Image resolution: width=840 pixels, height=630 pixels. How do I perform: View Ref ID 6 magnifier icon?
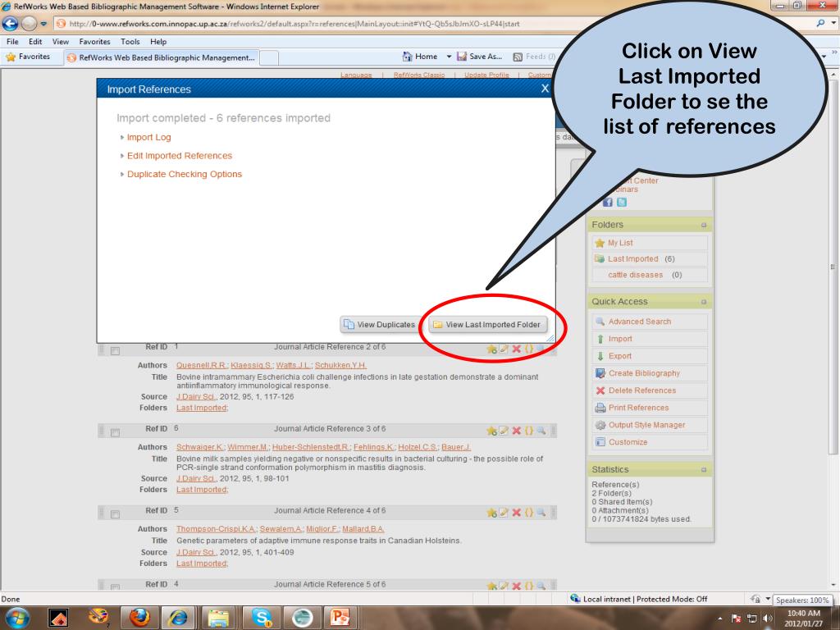pyautogui.click(x=541, y=430)
